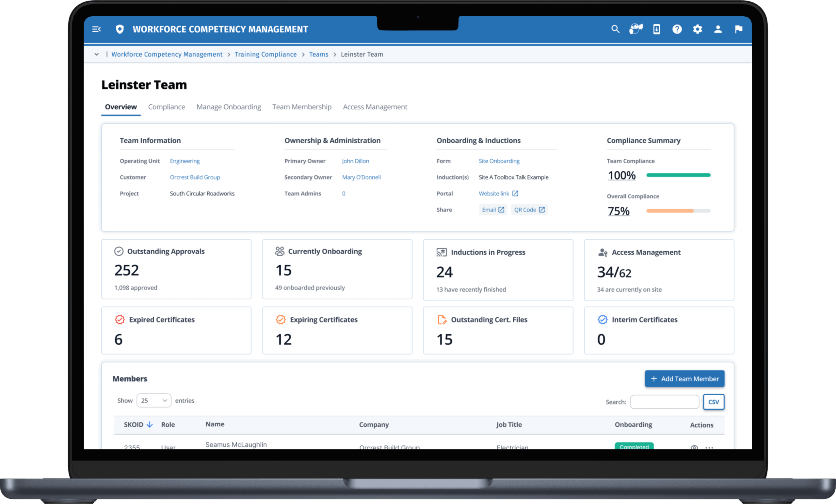Switch to the Compliance tab
The height and width of the screenshot is (504, 836).
pos(166,107)
